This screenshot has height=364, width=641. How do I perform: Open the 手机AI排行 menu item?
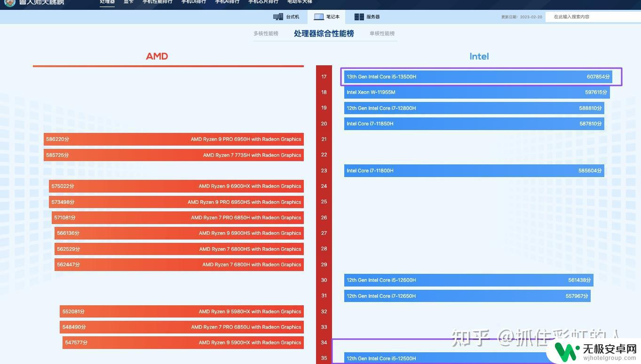tap(227, 2)
